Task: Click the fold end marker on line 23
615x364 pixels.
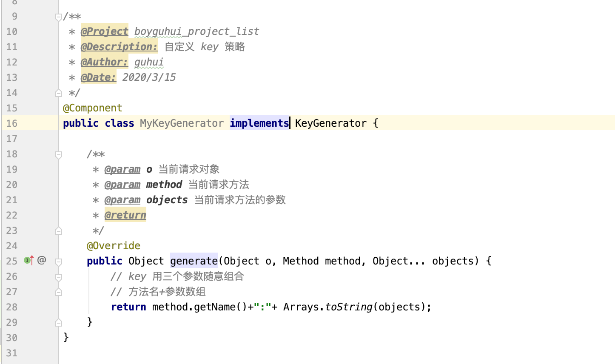Action: click(59, 231)
